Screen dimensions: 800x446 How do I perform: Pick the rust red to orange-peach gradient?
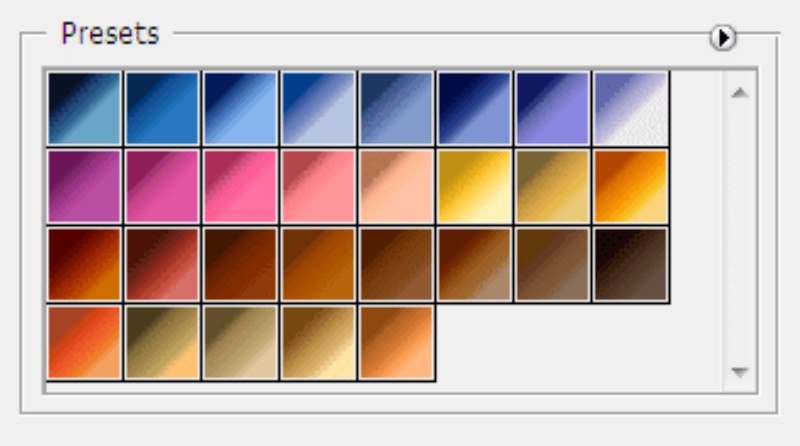(x=84, y=342)
